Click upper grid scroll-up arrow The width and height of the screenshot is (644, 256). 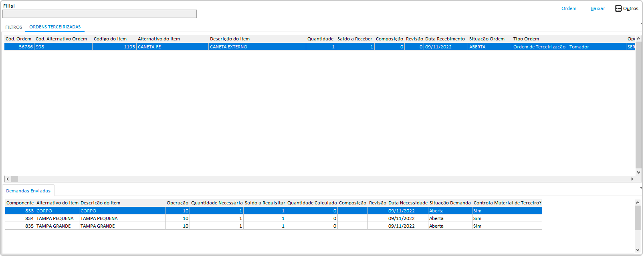(x=638, y=39)
